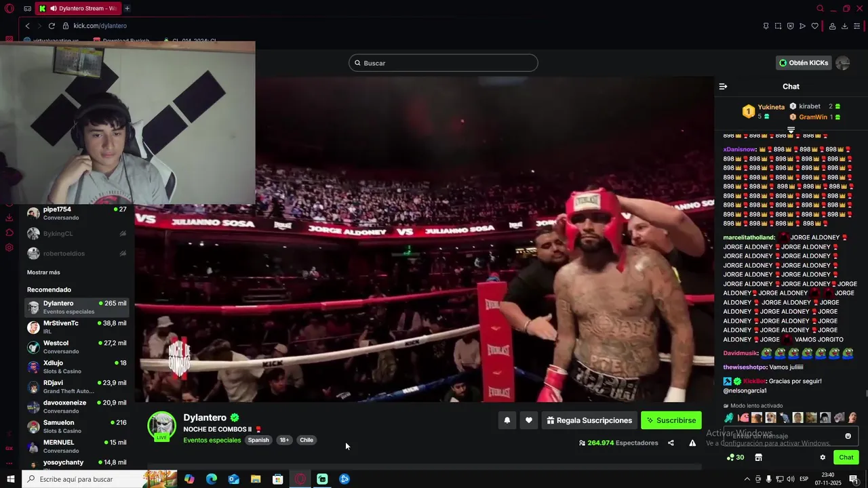Screen dimensions: 868x488
Task: Open Davidmusik username in chat
Action: [x=740, y=353]
